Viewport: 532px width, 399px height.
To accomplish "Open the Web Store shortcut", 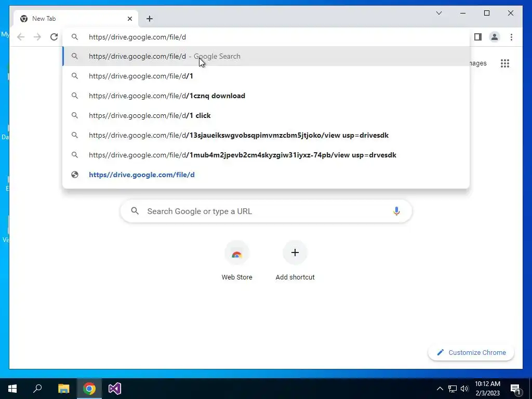I will click(x=237, y=261).
